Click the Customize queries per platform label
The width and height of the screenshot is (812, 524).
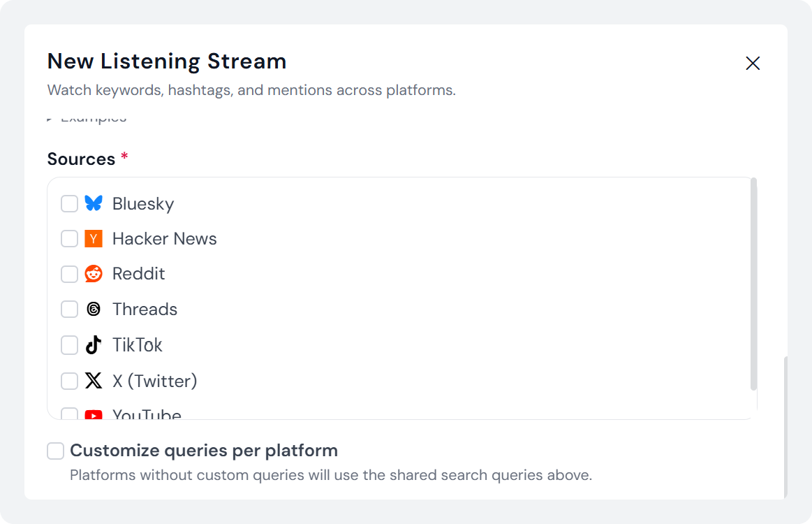(203, 451)
